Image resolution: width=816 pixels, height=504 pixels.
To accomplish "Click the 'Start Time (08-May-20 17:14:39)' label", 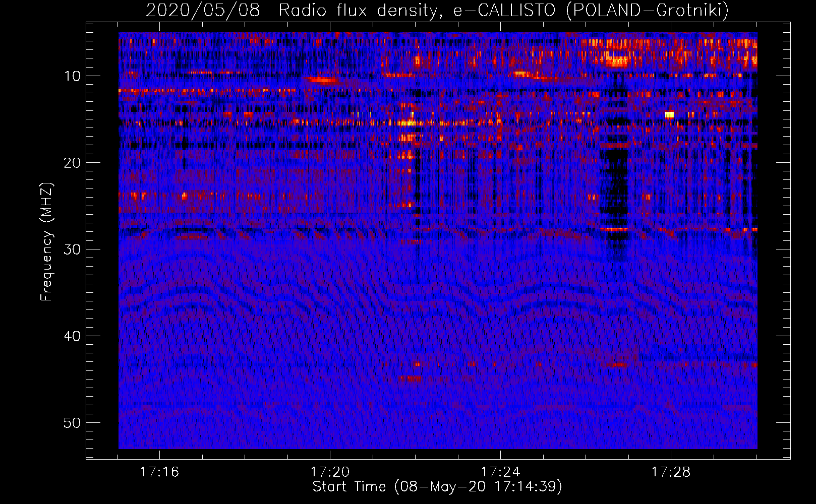I will [x=437, y=487].
